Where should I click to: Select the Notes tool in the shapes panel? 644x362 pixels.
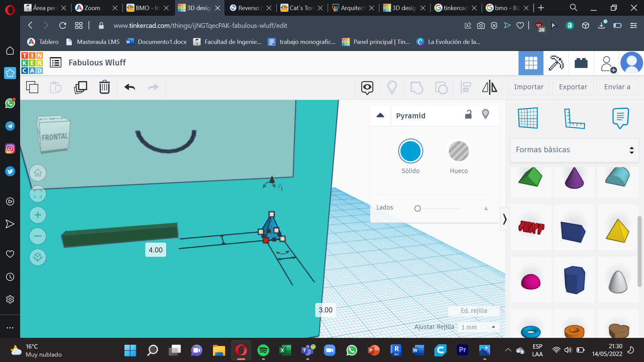621,118
